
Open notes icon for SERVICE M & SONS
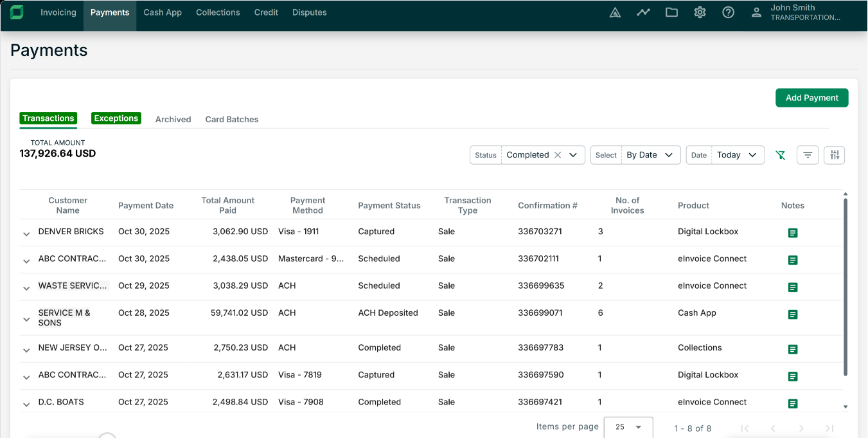(792, 315)
